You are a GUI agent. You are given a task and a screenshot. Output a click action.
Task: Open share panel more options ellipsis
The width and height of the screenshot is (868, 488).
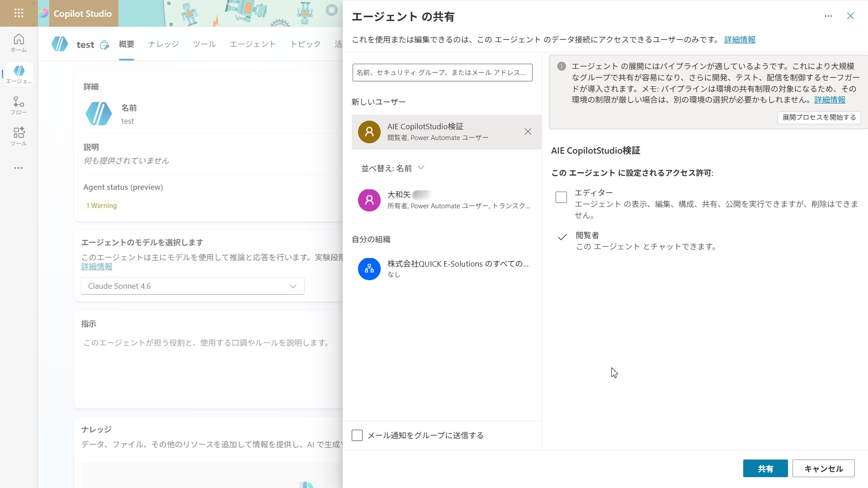click(828, 16)
